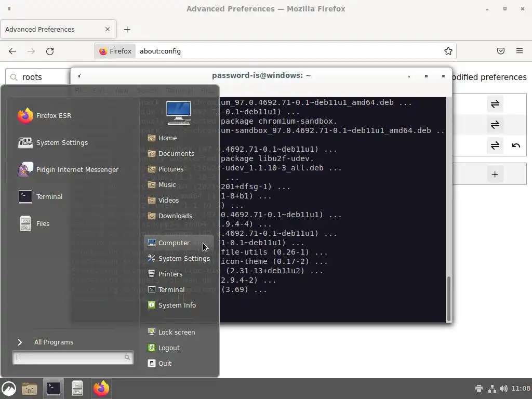Save page to Pocket
The image size is (532, 399).
[501, 51]
